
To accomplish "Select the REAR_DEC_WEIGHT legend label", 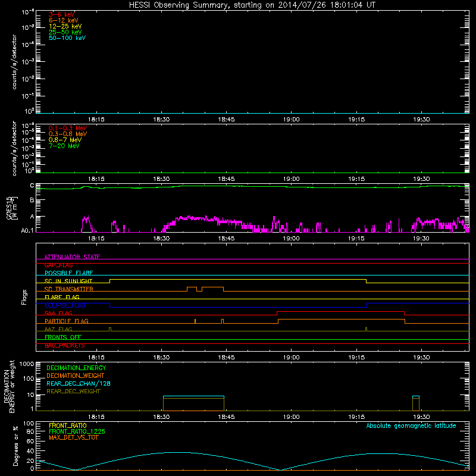I will tap(73, 392).
